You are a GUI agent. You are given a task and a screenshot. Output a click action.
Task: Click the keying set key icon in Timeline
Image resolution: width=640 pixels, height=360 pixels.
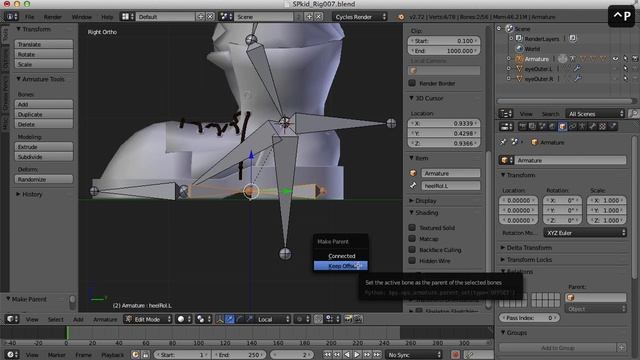(x=470, y=355)
